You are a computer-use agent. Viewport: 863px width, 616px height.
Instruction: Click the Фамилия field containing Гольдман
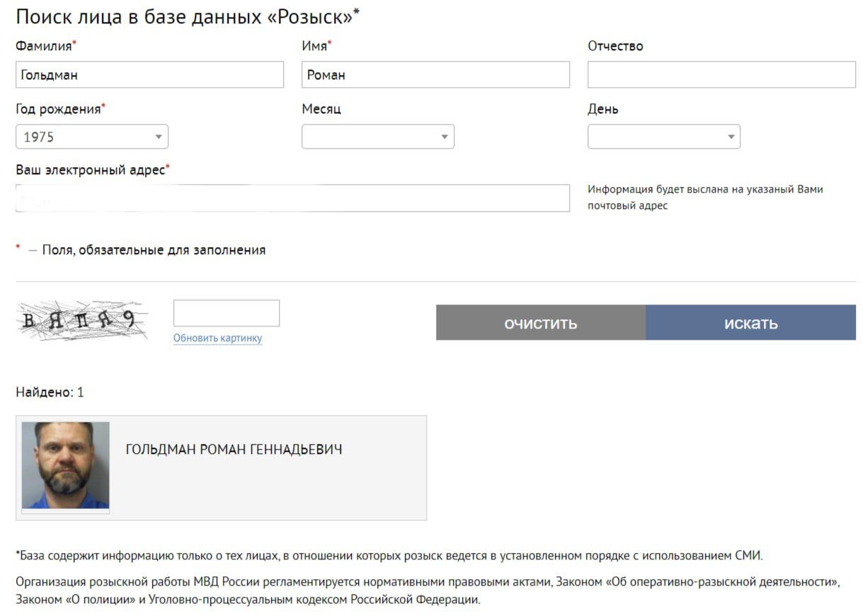click(149, 75)
